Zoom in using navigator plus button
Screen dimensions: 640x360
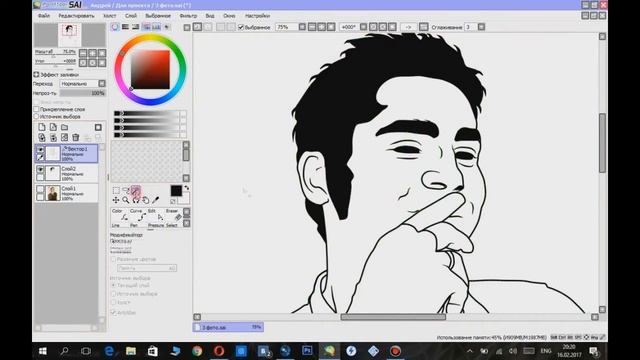93,53
